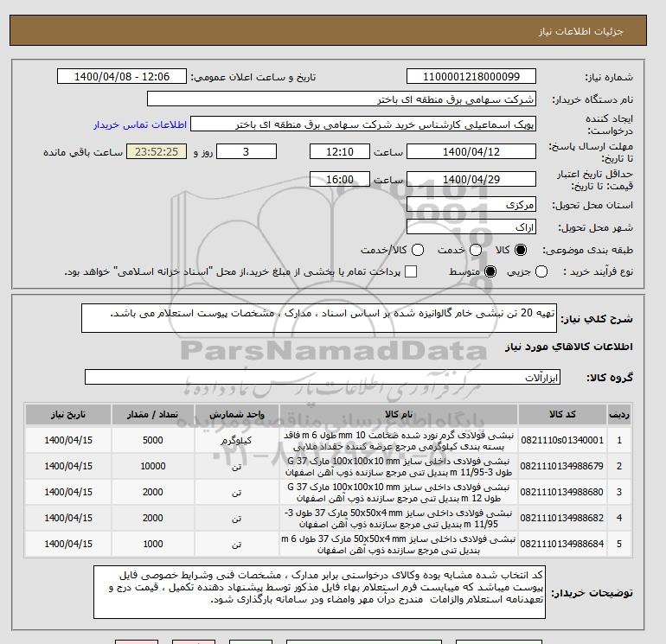This screenshot has width=666, height=644.
Task: Open the اطلاعات تماس خریدار link
Action: (x=140, y=124)
